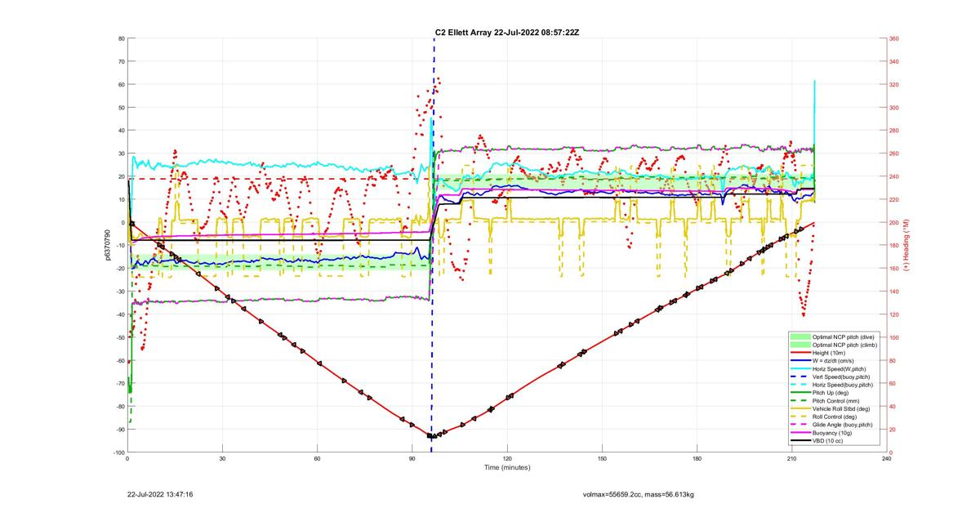980x508 pixels.
Task: Click the left y-axis tick label '80'
Action: coord(120,38)
